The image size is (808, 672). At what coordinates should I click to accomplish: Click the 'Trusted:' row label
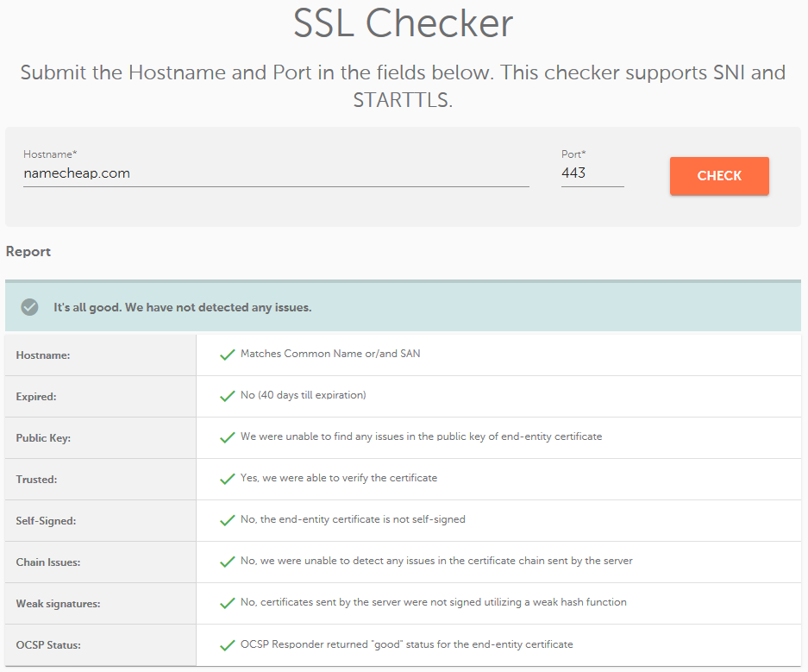pos(36,480)
